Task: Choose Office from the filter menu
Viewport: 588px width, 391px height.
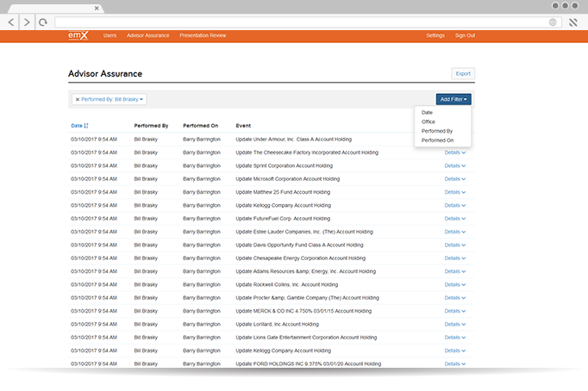Action: click(428, 121)
